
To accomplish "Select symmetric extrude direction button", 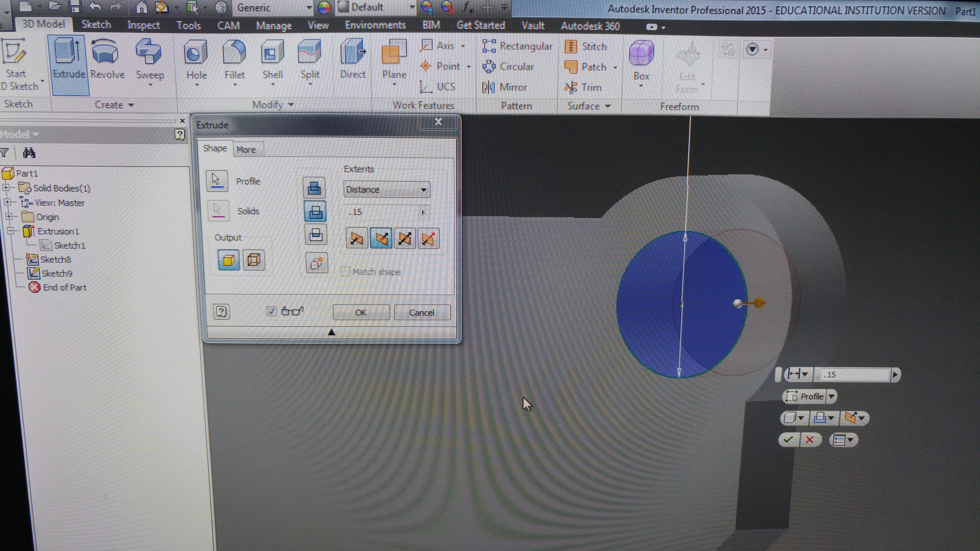I will (404, 238).
